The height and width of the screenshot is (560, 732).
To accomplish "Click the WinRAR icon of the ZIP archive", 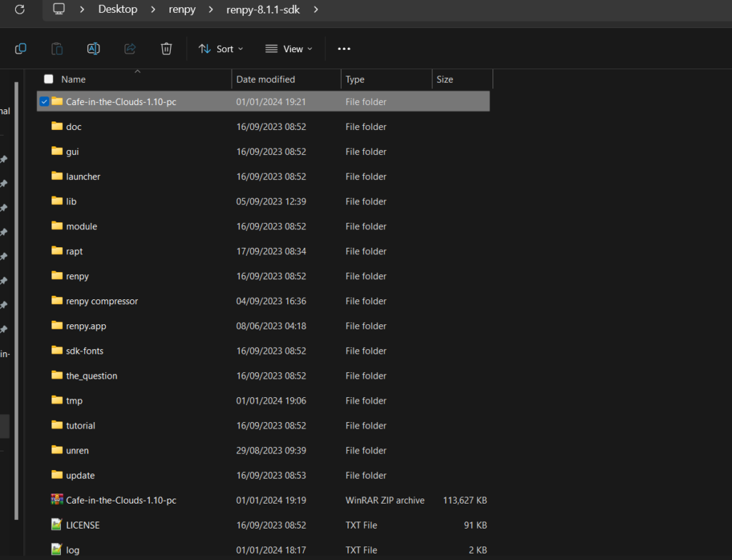I will click(57, 499).
